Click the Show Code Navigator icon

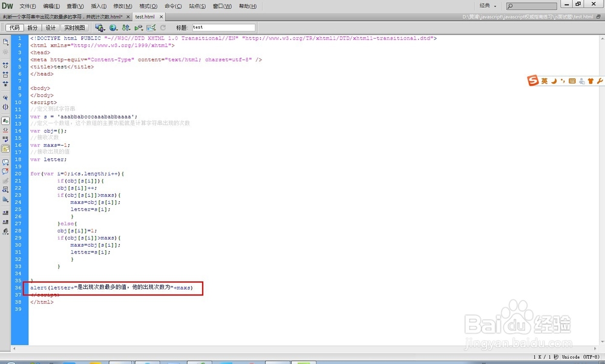[5, 51]
